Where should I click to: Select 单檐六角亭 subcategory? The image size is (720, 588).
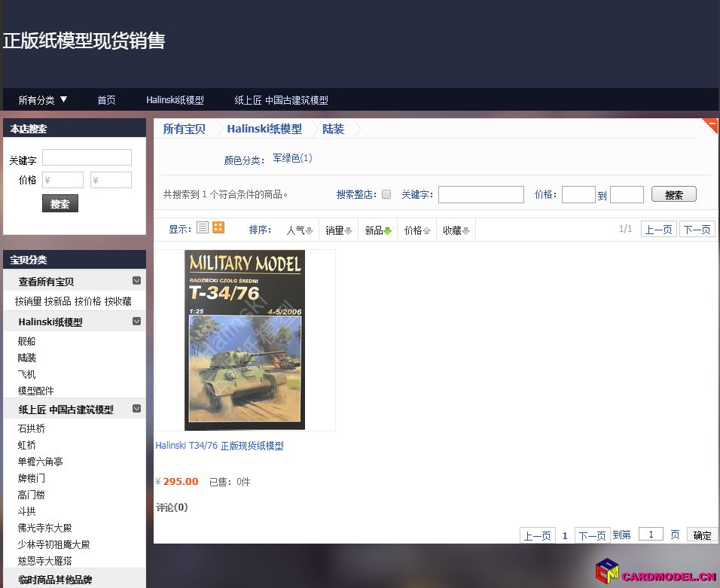coord(41,462)
